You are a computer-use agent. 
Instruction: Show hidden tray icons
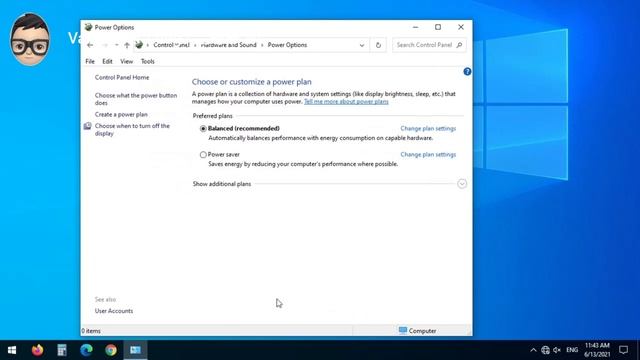tap(533, 350)
